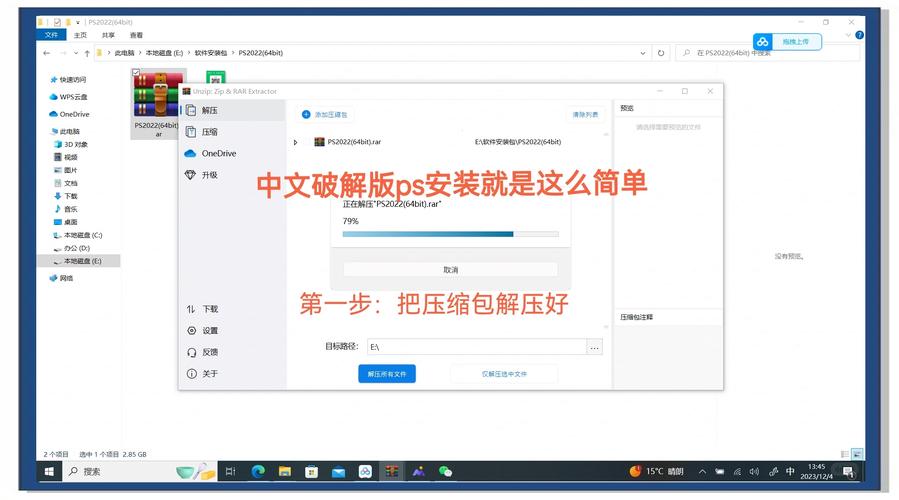Select the 解压 tab in Unzip sidebar
899x500 pixels.
pos(232,110)
